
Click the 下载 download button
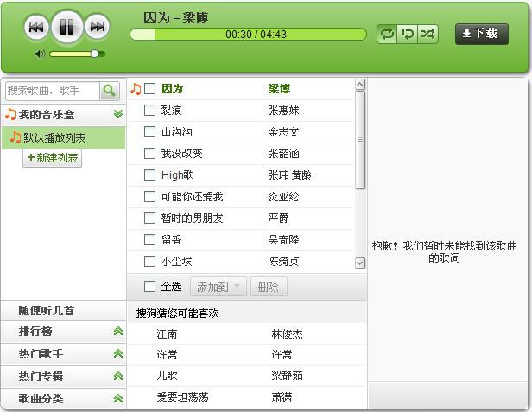click(481, 34)
